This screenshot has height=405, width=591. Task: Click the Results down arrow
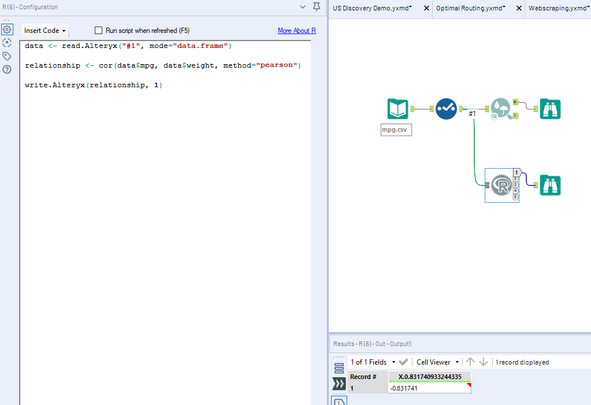(x=483, y=362)
